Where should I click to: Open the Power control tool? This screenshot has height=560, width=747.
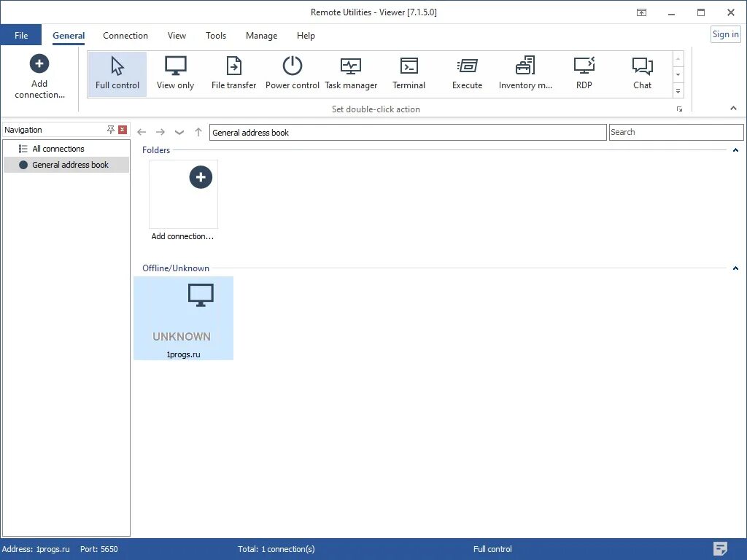pos(292,73)
